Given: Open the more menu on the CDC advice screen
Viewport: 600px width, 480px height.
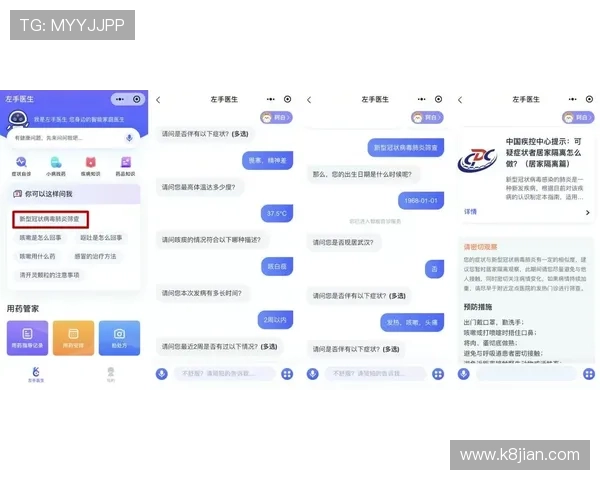Looking at the screenshot, I should [x=572, y=99].
